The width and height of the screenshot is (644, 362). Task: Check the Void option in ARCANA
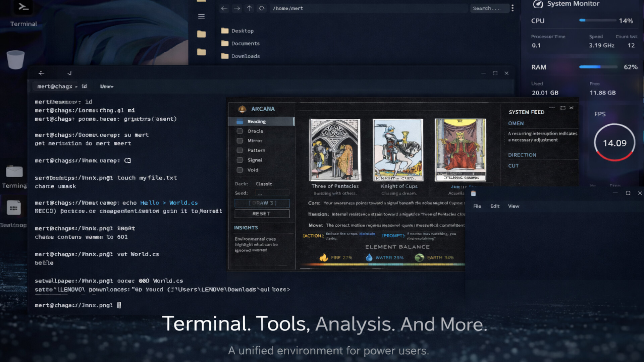click(x=240, y=170)
